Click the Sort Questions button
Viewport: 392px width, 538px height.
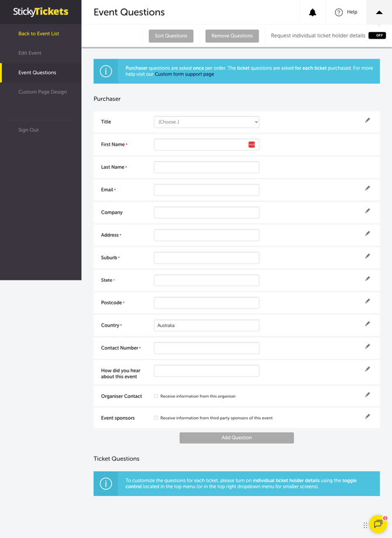pyautogui.click(x=171, y=36)
